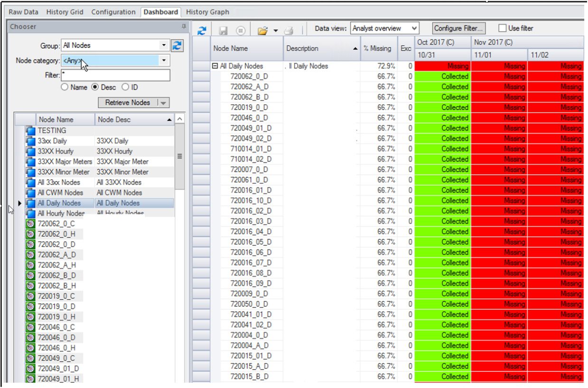Switch to the Raw Data tab
Screen dimensions: 588x388
coord(23,11)
